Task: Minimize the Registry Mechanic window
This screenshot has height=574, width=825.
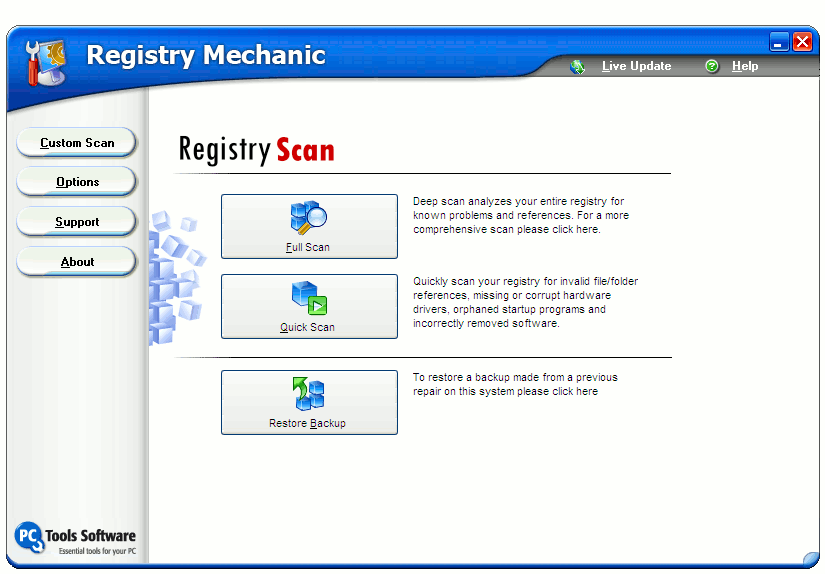Action: (x=779, y=42)
